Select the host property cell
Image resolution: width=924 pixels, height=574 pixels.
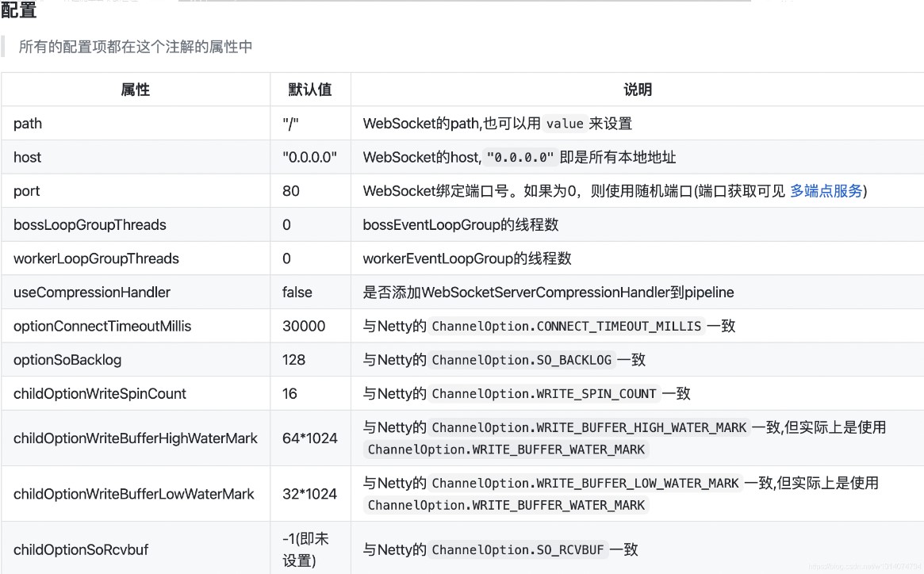tap(27, 157)
